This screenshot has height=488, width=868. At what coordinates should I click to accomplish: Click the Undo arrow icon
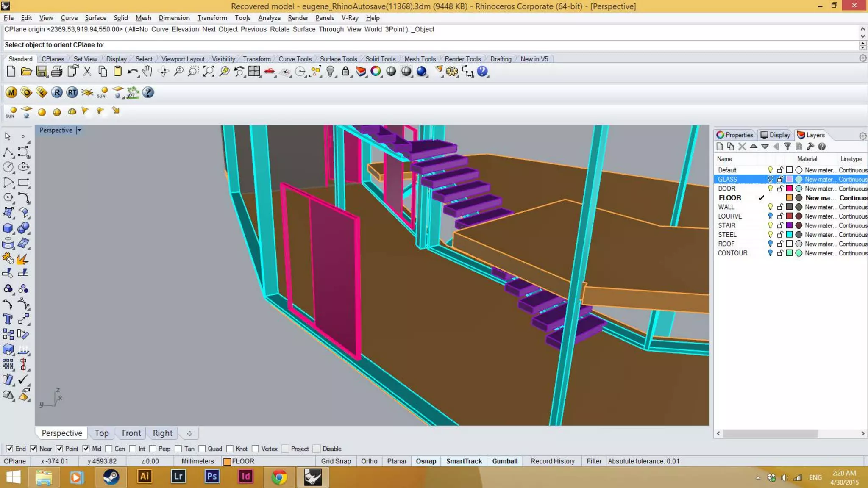tap(132, 72)
